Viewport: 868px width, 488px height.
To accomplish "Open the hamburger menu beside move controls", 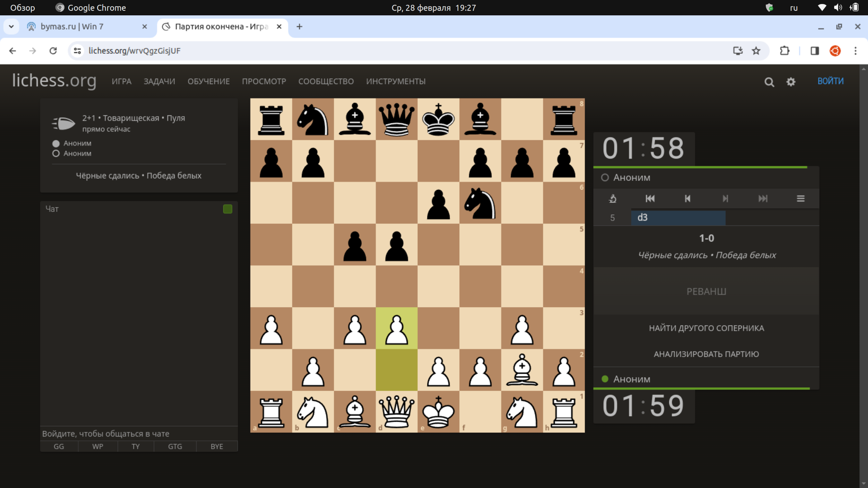I will tap(800, 198).
